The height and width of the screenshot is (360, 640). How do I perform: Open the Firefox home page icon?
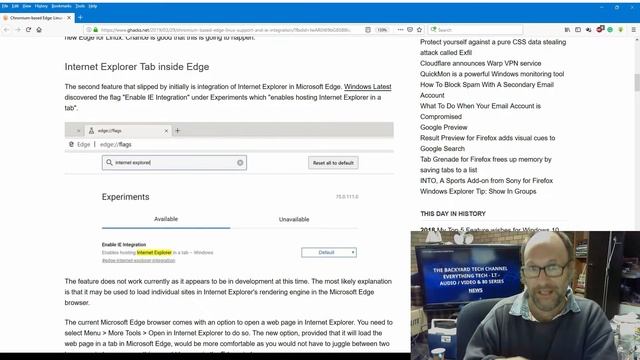39,30
